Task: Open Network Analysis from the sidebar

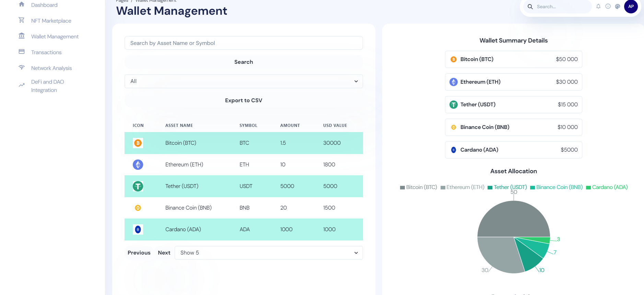Action: (x=51, y=68)
